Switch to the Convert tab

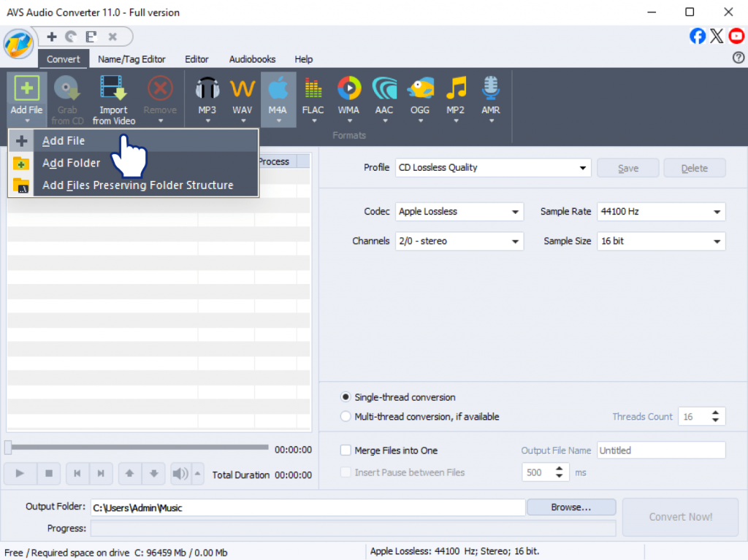63,59
